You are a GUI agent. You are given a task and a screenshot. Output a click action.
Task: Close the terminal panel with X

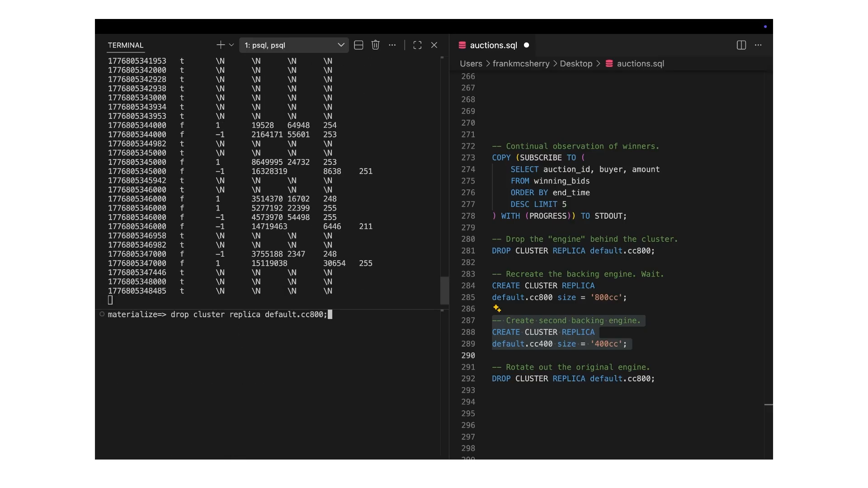coord(434,45)
